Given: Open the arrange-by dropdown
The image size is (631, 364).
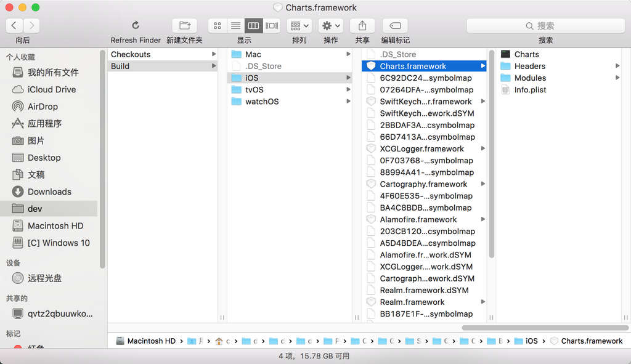Looking at the screenshot, I should click(x=299, y=26).
